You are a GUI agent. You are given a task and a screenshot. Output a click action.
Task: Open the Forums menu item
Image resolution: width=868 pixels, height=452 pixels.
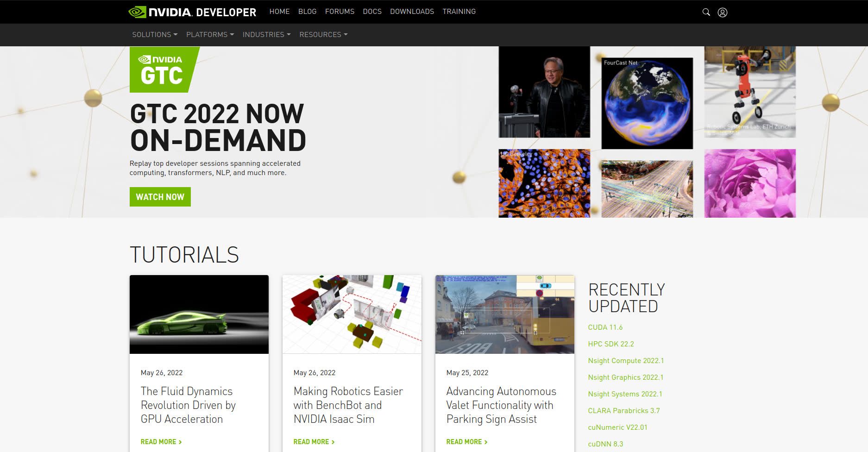tap(340, 12)
